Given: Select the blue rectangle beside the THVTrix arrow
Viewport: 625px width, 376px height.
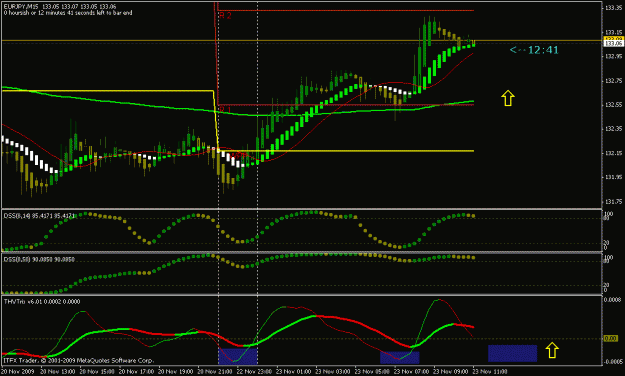Looking at the screenshot, I should (x=513, y=353).
